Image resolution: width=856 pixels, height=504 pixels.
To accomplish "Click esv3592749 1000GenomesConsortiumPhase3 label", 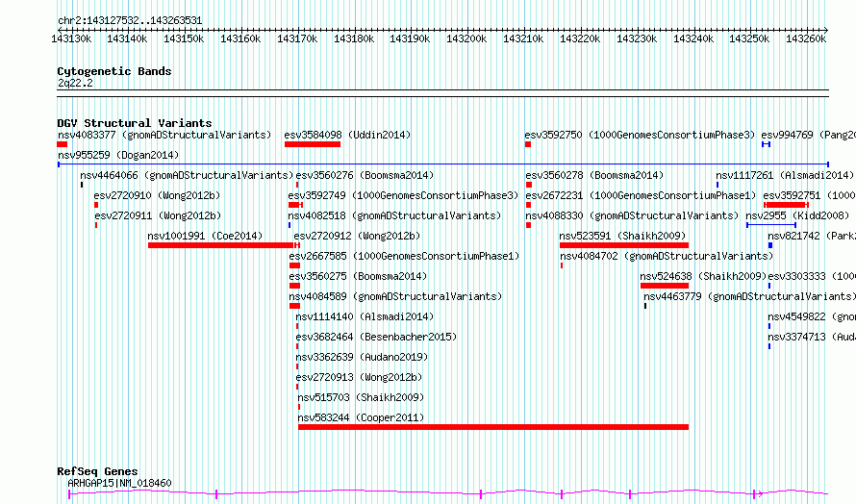I will 403,195.
